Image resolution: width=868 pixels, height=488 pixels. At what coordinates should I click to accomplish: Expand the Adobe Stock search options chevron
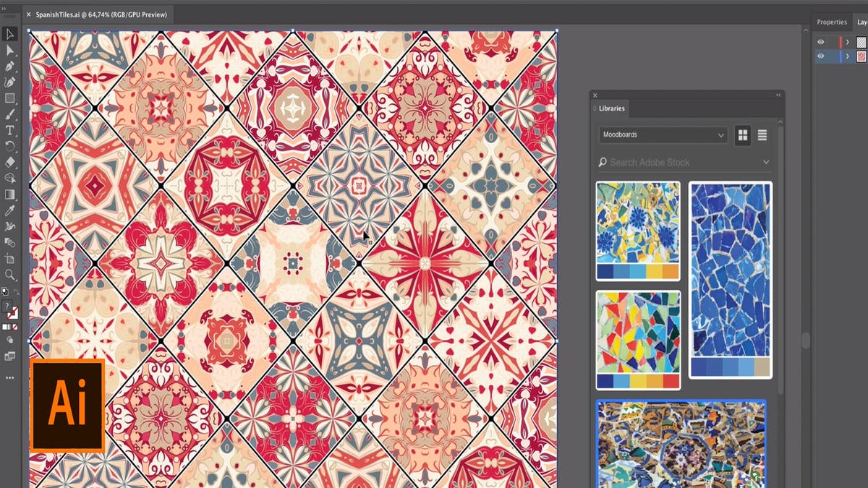(x=766, y=162)
